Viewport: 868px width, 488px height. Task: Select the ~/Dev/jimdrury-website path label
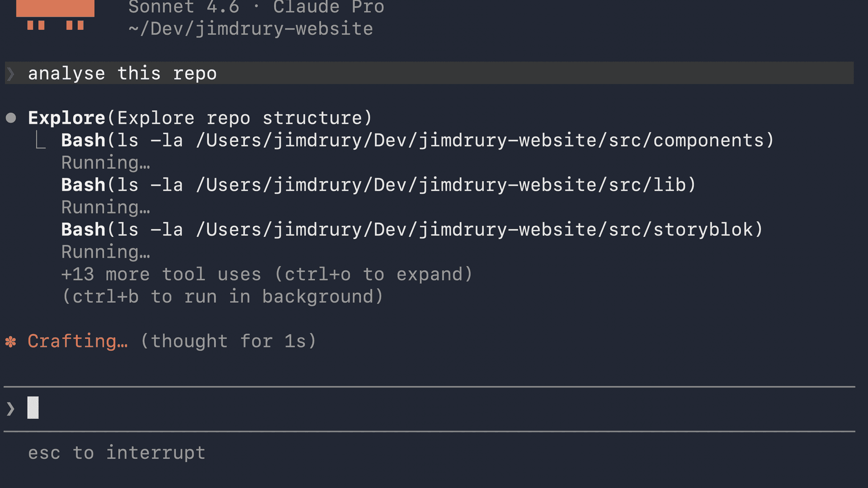pos(250,28)
